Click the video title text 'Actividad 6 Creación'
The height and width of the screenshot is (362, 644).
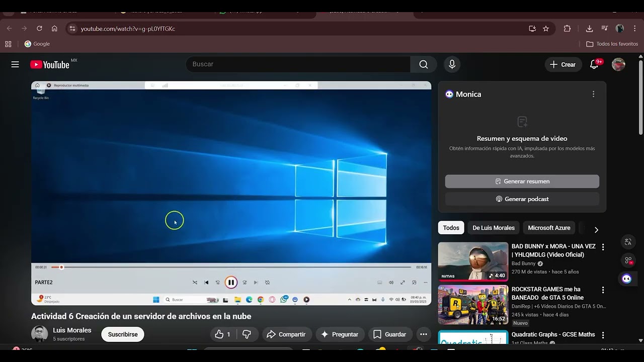click(141, 316)
